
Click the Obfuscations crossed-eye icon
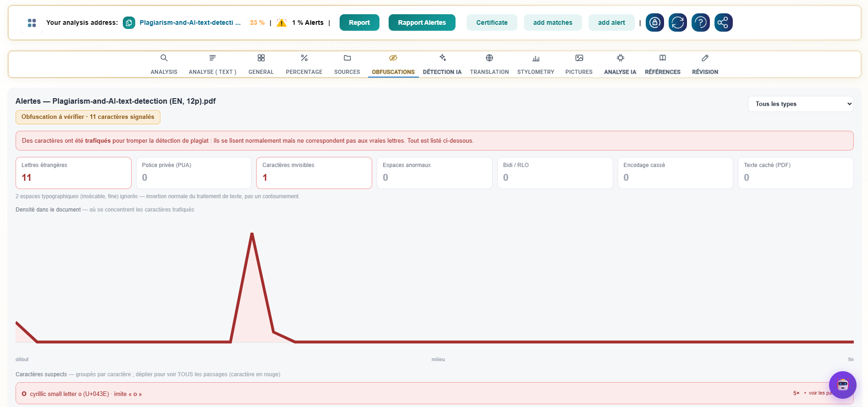coord(393,58)
